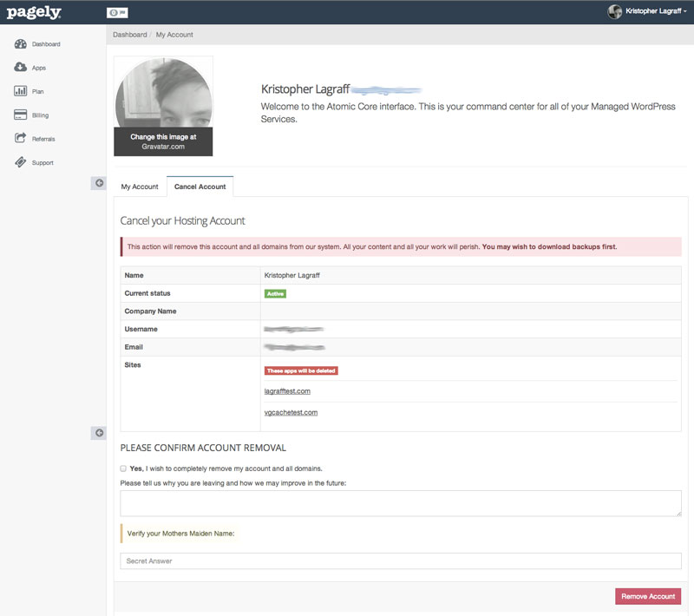This screenshot has width=694, height=616.
Task: Check the Yes remove my account checkbox
Action: 123,469
